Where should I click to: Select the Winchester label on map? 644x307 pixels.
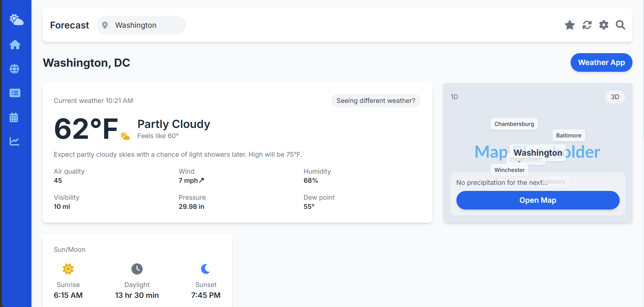[x=509, y=170]
